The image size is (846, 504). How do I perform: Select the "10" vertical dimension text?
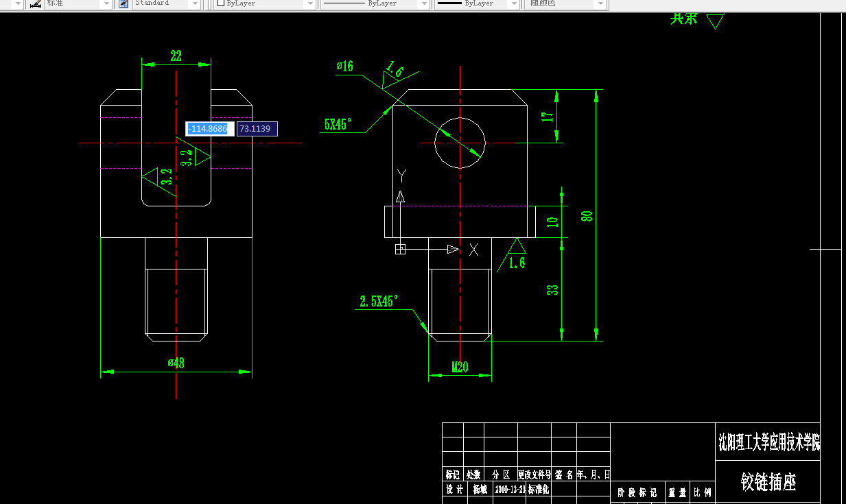pos(553,221)
